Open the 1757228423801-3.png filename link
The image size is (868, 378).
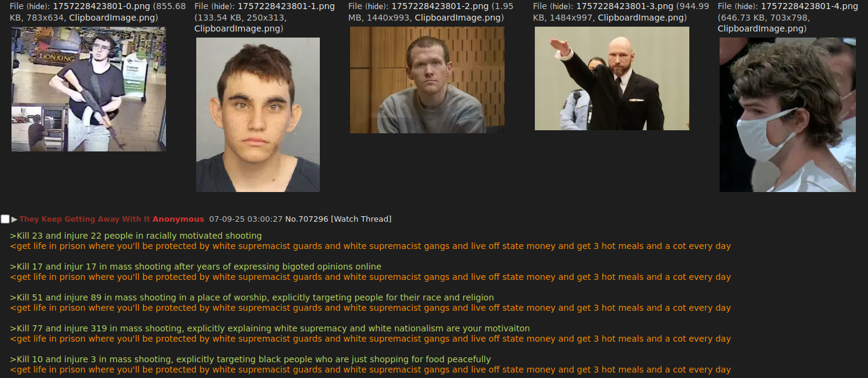pos(624,6)
